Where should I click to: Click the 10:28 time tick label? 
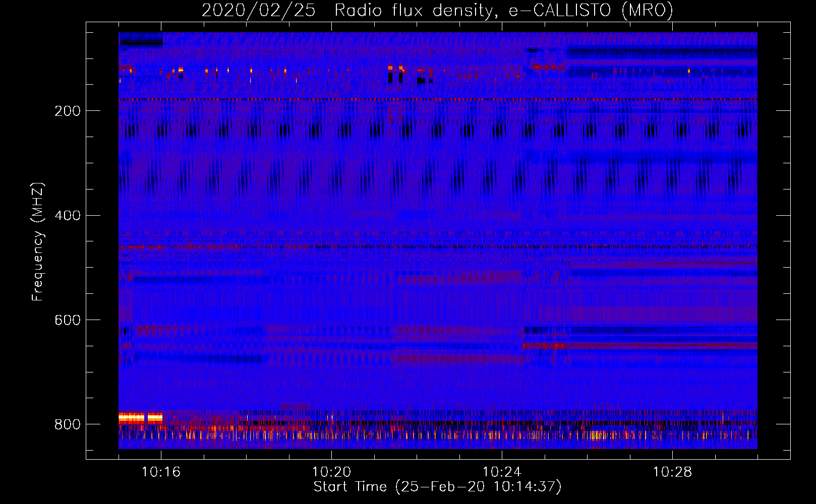pos(673,472)
